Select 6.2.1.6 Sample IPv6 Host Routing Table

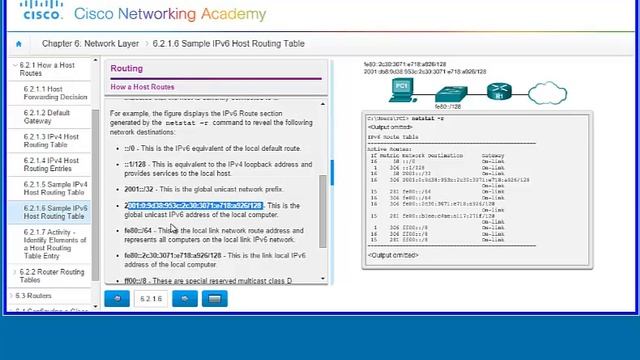(55, 212)
